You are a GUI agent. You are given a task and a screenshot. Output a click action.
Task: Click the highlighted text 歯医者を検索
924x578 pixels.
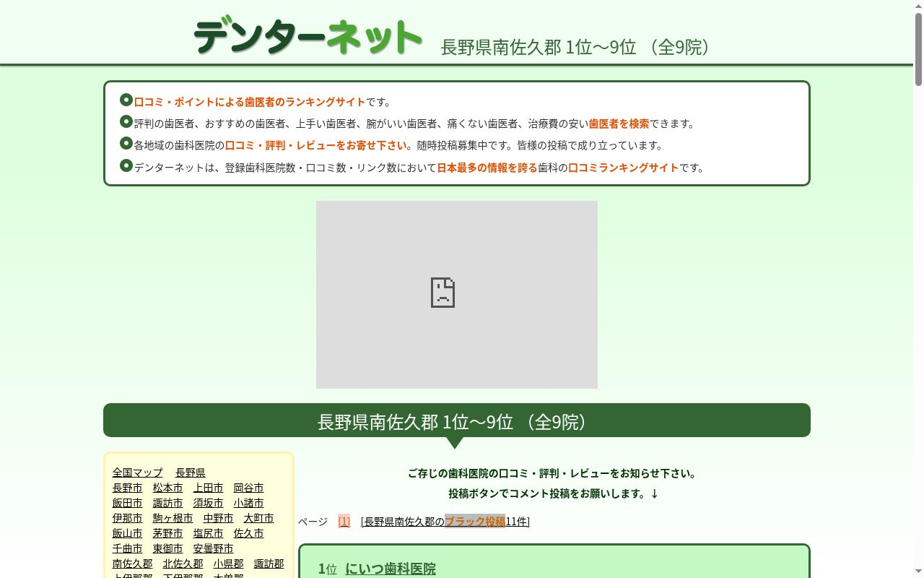point(619,124)
